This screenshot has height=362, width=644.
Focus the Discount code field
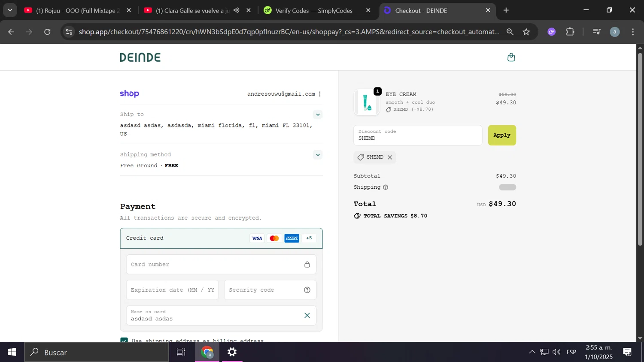click(418, 135)
